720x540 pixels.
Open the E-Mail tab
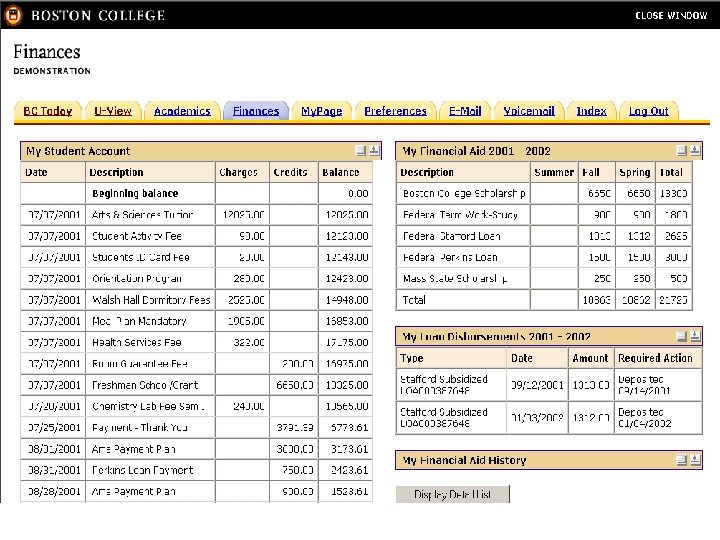point(465,111)
